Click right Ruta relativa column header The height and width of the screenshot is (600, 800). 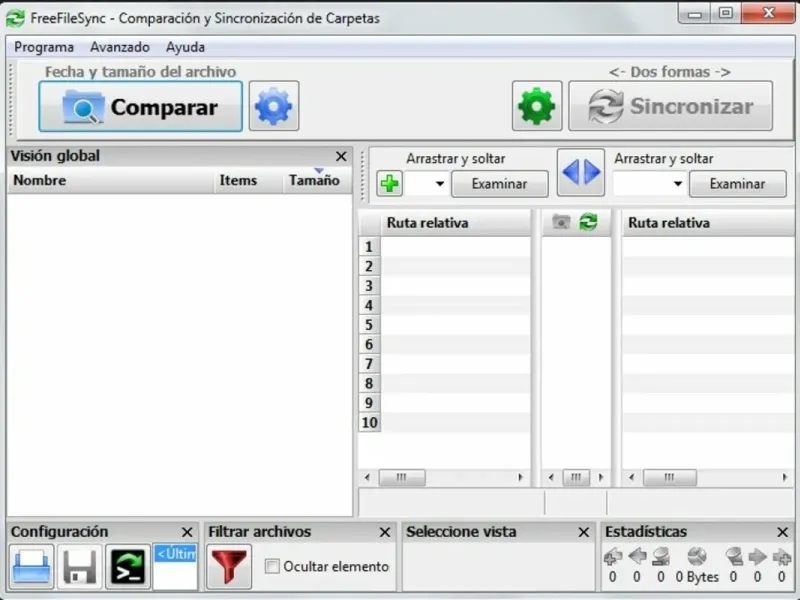point(708,223)
